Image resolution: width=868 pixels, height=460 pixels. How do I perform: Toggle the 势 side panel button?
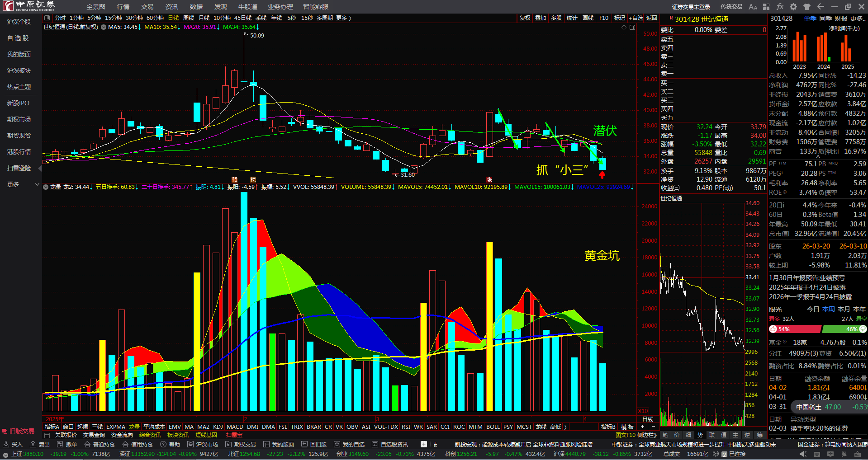(x=700, y=435)
